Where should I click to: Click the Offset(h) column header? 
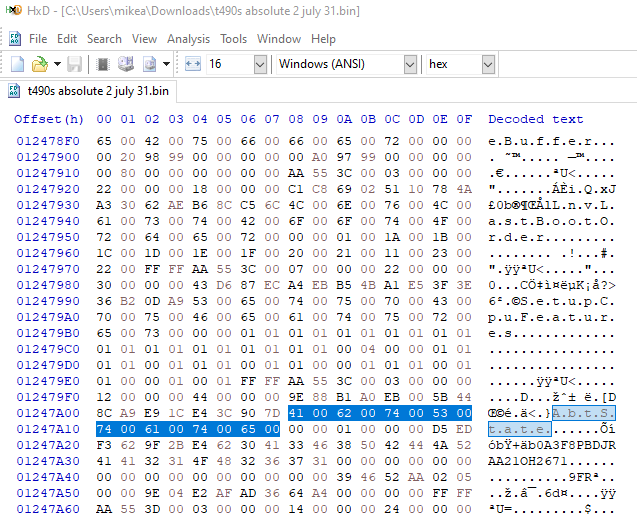click(49, 119)
